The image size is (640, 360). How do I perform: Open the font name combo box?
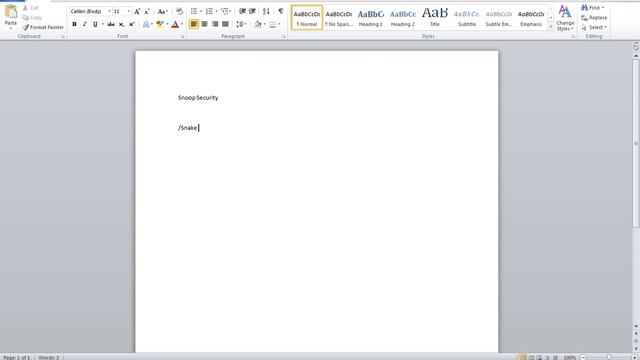point(91,11)
